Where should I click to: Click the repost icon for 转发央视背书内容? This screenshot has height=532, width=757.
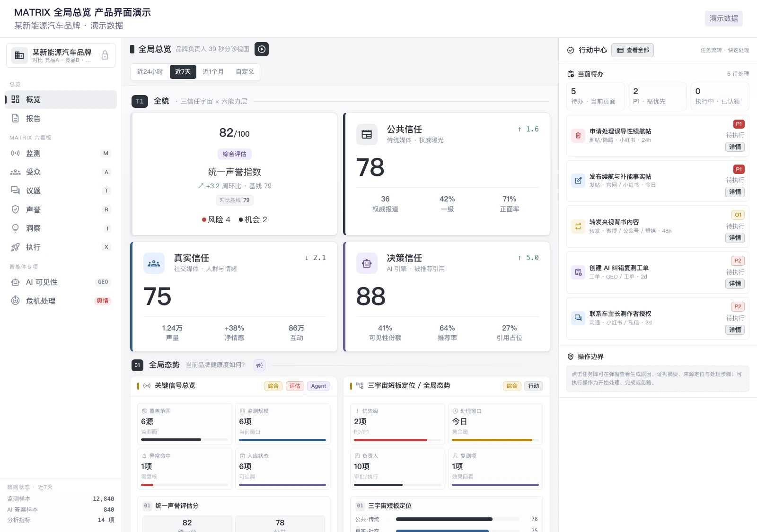[x=578, y=227]
